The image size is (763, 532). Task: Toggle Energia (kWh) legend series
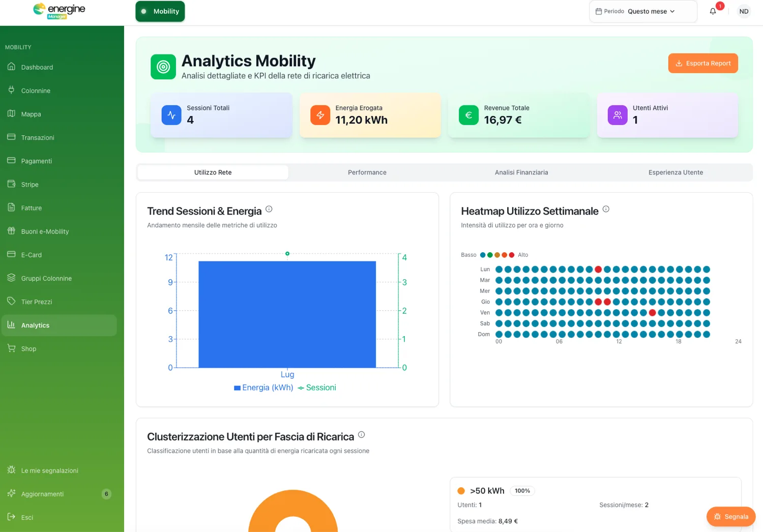coord(263,388)
